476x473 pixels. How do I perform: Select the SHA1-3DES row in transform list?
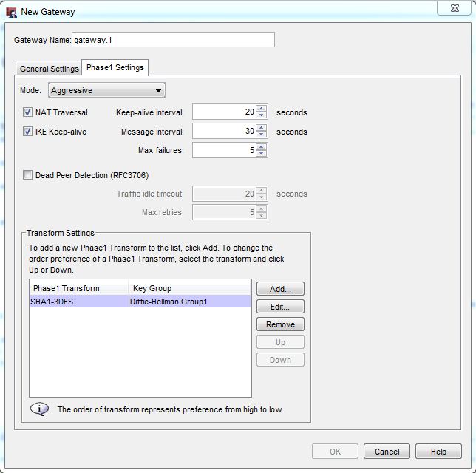(x=140, y=302)
